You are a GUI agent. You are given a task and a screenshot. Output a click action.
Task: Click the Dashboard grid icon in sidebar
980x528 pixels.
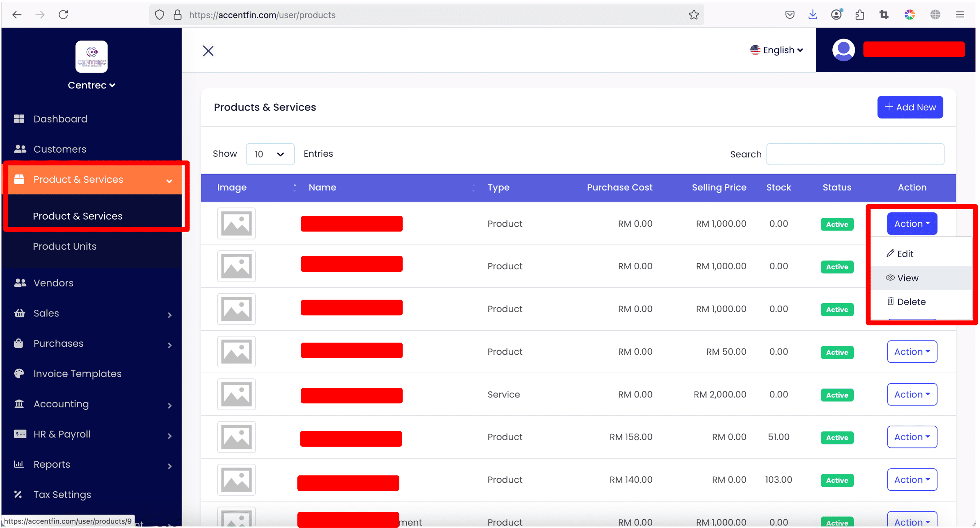(x=19, y=119)
